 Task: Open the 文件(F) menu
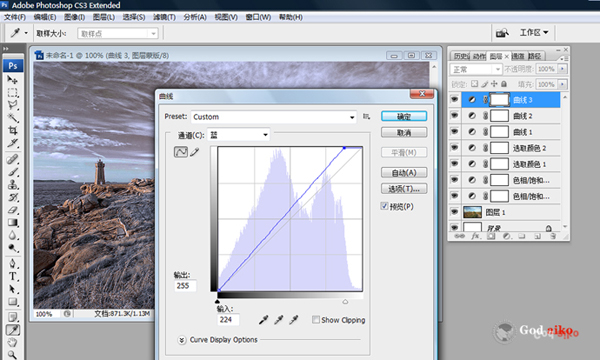15,17
